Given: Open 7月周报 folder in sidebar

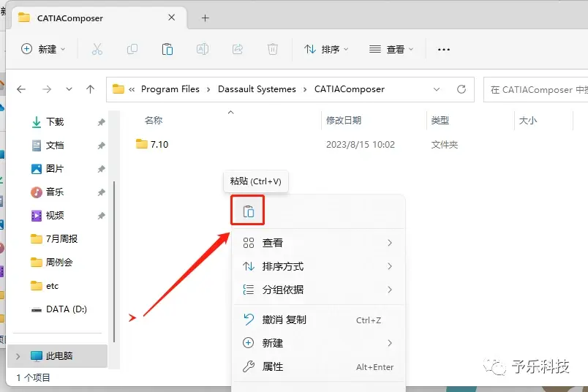Looking at the screenshot, I should (x=61, y=239).
